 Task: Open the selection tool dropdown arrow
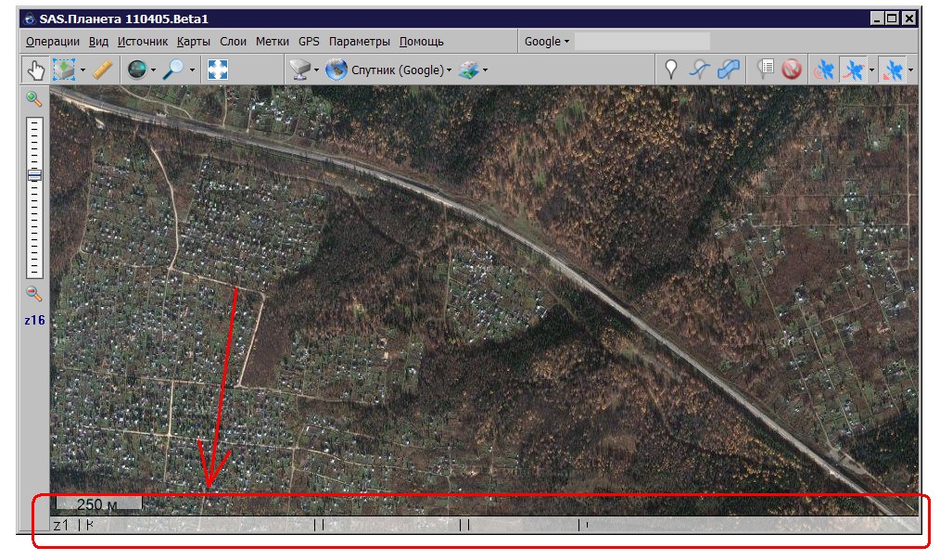tap(83, 70)
